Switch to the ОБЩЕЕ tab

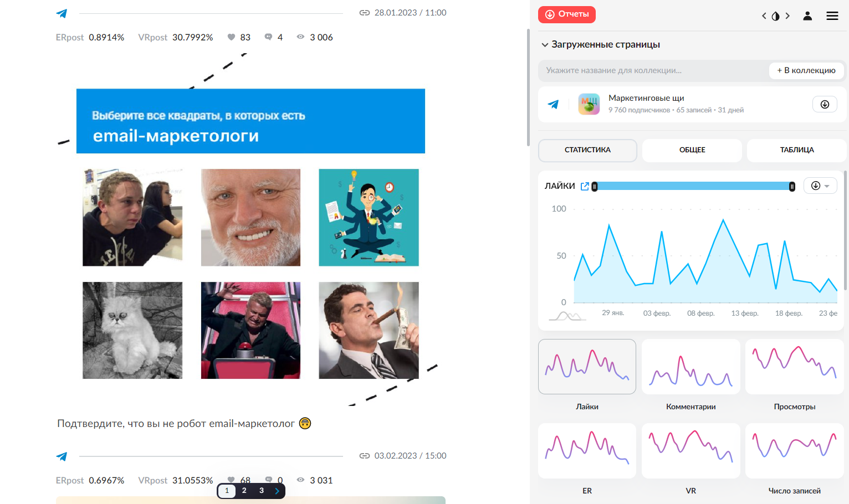click(x=692, y=150)
